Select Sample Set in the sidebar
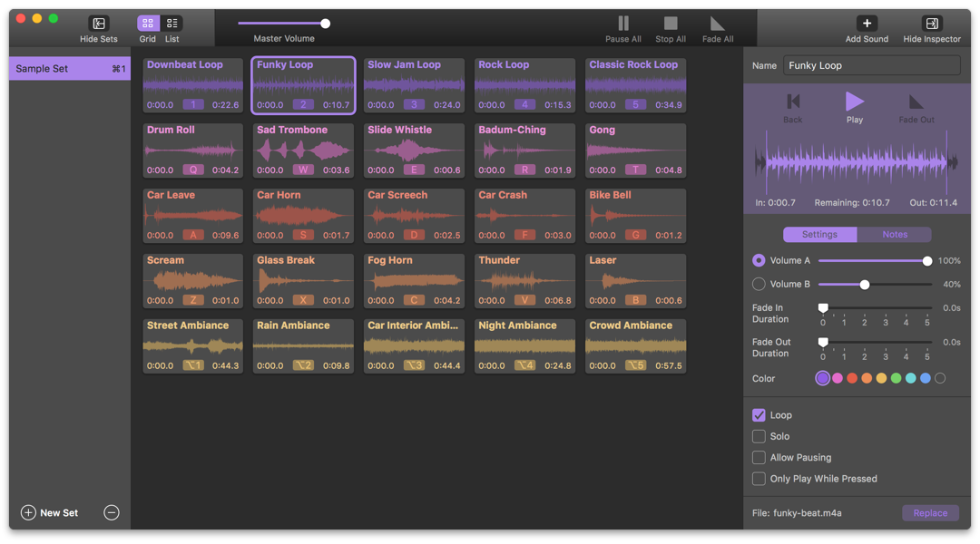 coord(69,69)
